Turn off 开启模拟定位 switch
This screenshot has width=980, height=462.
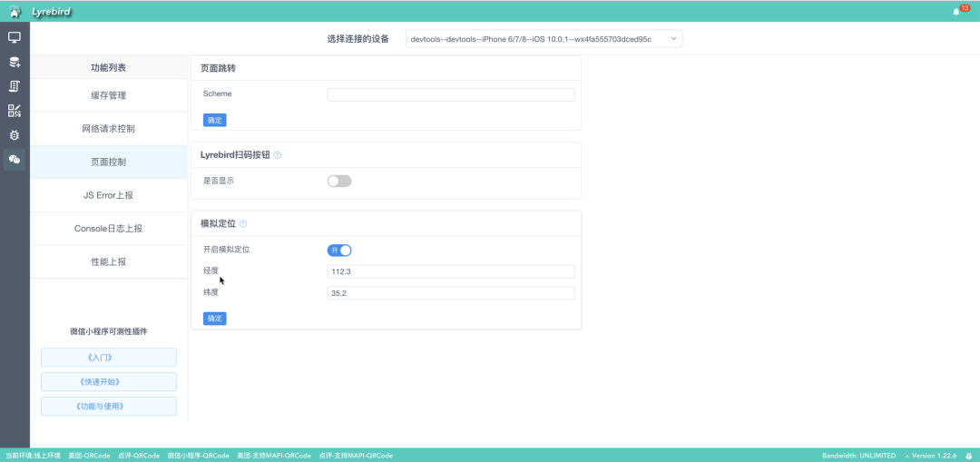coord(339,251)
